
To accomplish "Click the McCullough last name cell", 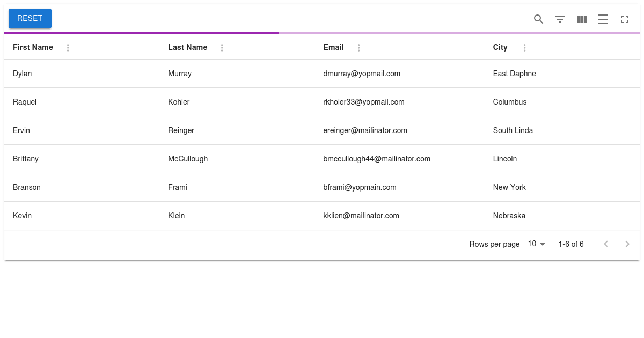I will click(188, 159).
